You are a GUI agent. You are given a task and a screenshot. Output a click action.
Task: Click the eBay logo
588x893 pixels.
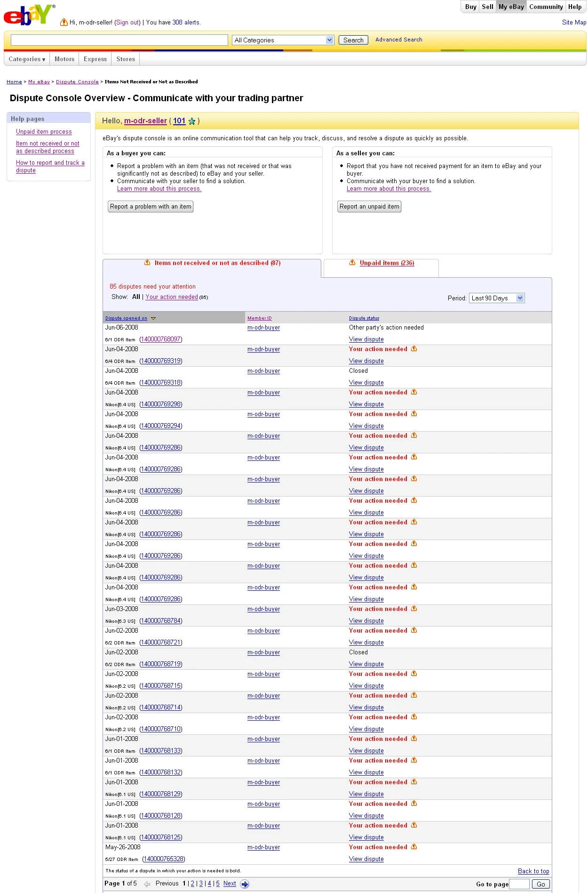pos(29,15)
